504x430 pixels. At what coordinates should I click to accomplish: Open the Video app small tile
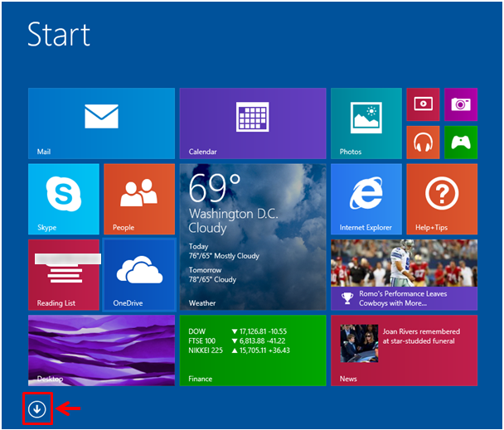pos(423,104)
